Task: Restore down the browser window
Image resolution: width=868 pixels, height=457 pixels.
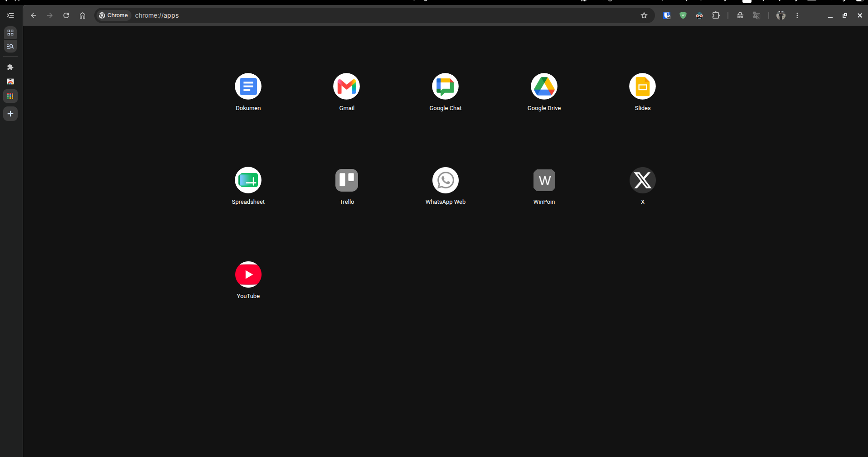Action: [x=845, y=15]
